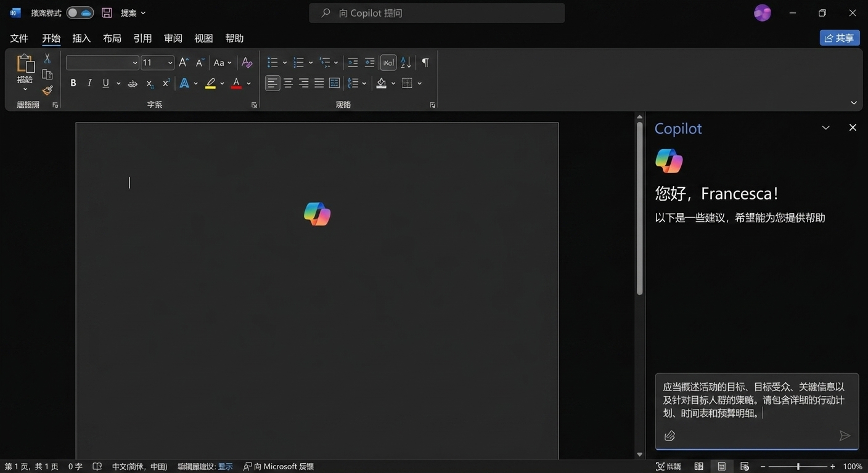Image resolution: width=868 pixels, height=473 pixels.
Task: Click the Copy icon in clipboard group
Action: pos(47,75)
